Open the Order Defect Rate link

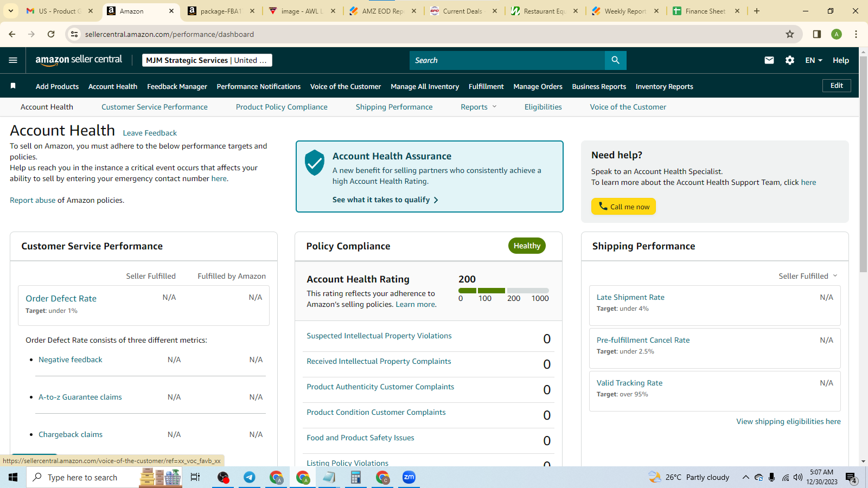point(61,298)
